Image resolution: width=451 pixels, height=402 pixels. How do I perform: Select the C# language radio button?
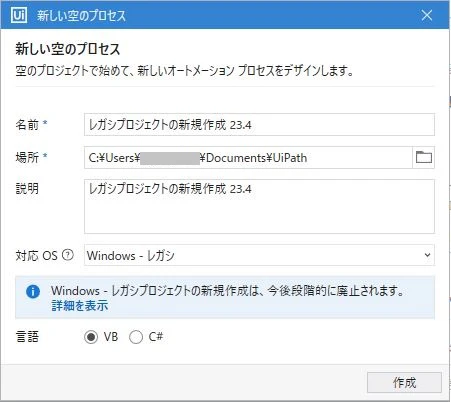pyautogui.click(x=136, y=337)
